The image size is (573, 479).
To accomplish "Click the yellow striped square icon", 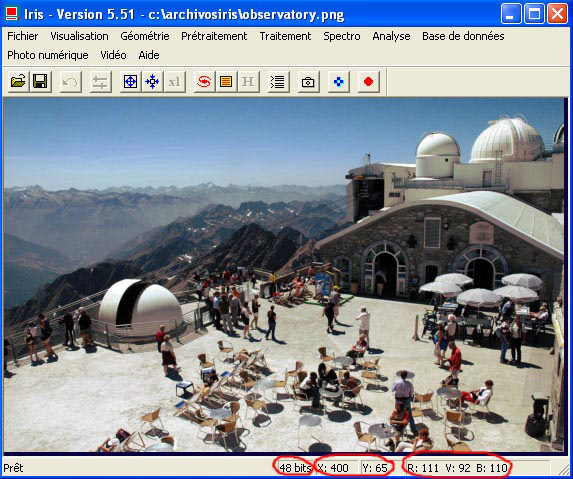I will pyautogui.click(x=226, y=81).
